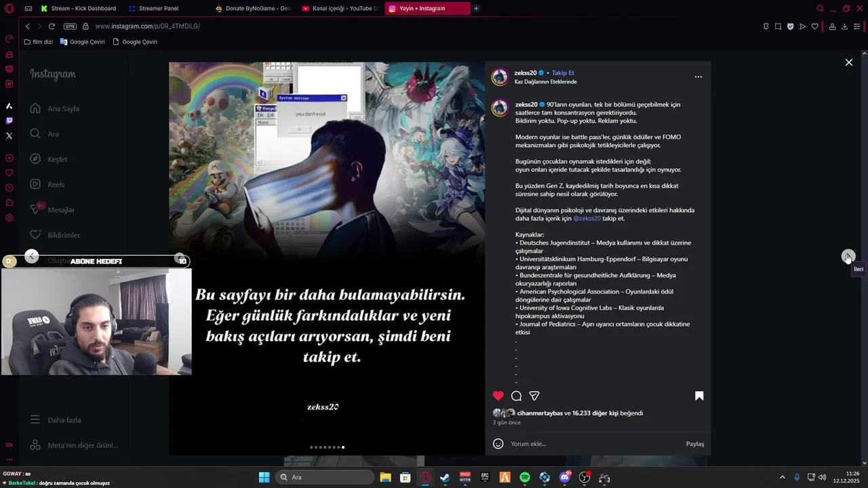The height and width of the screenshot is (488, 868).
Task: Open Twitch in Opera sidebar
Action: coord(9,121)
